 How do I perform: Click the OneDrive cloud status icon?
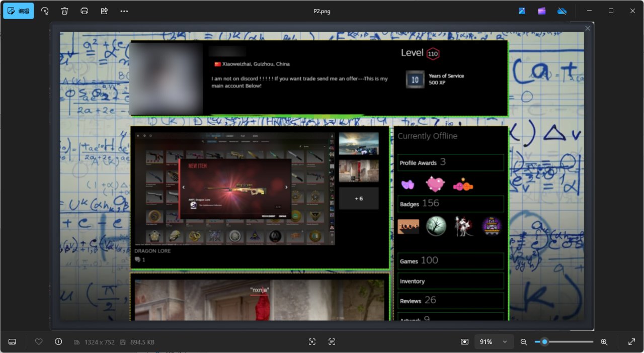(x=562, y=11)
